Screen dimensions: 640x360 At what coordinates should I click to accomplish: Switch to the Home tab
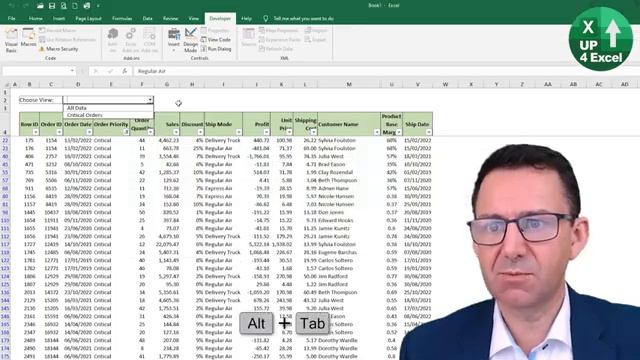click(36, 18)
